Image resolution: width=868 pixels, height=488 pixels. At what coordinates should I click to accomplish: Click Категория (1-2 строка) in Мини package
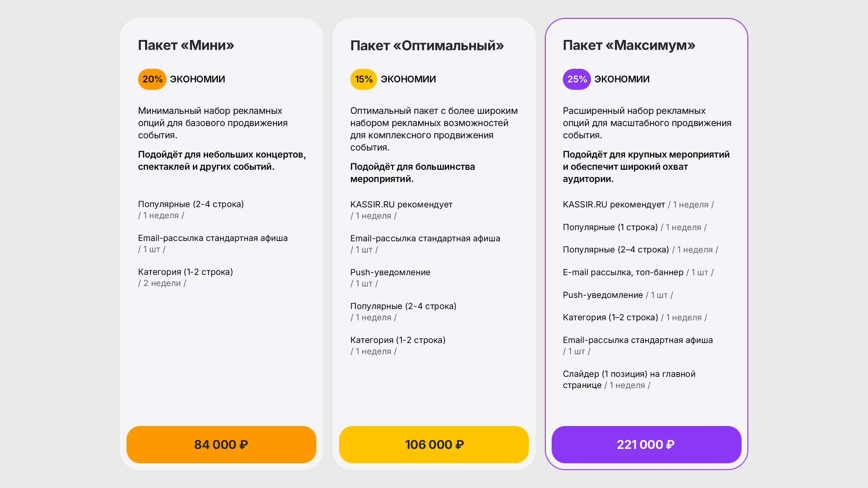pos(185,277)
